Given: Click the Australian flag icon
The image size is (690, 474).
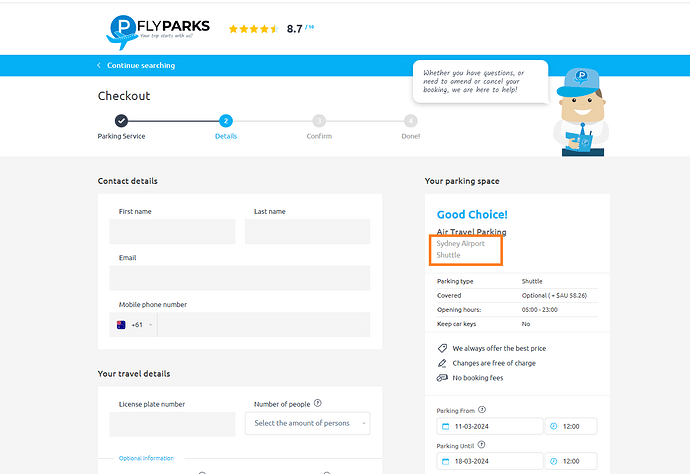Looking at the screenshot, I should (x=121, y=325).
